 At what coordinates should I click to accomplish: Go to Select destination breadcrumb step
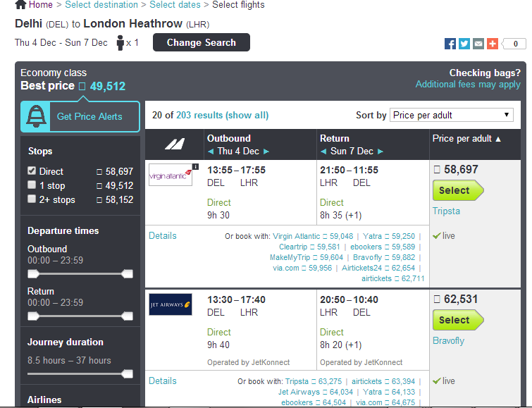(x=101, y=5)
